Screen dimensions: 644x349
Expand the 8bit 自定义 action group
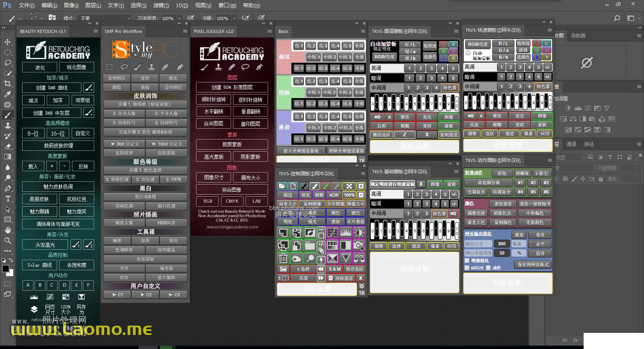coord(124,144)
